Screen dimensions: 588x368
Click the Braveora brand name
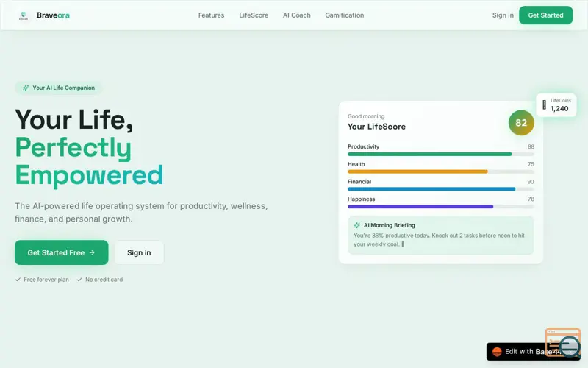(53, 15)
